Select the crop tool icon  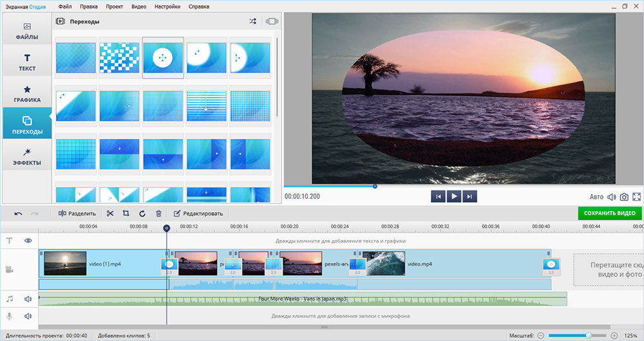126,214
